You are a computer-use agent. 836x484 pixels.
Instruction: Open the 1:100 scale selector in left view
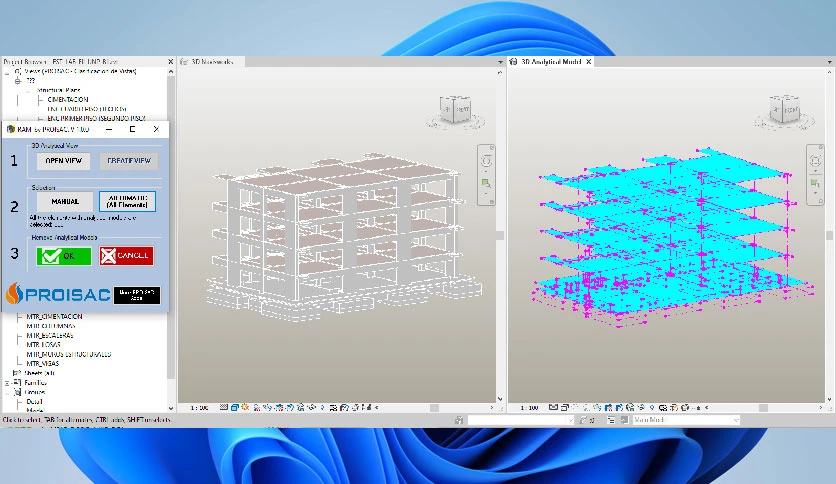click(x=199, y=408)
